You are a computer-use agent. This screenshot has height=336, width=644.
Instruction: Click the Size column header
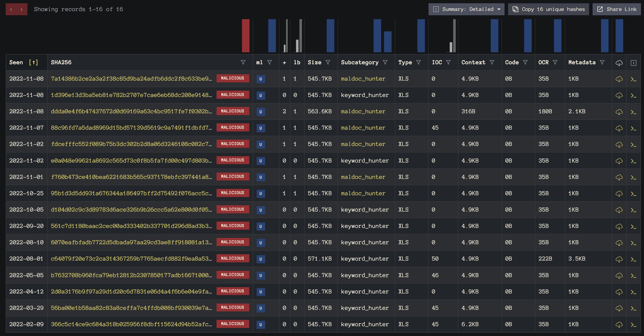[315, 62]
